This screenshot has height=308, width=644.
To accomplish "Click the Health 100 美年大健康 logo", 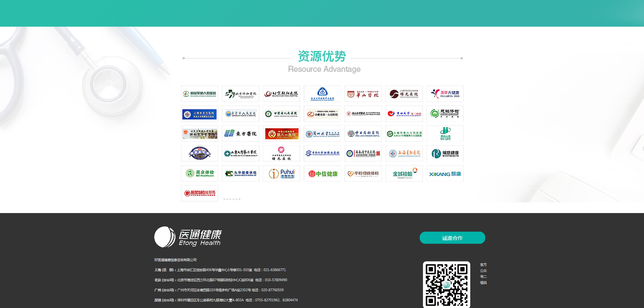I will point(445,94).
